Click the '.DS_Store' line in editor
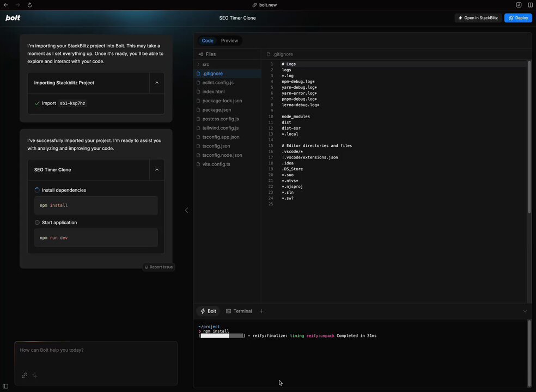Image resolution: width=536 pixels, height=392 pixels. [x=293, y=169]
